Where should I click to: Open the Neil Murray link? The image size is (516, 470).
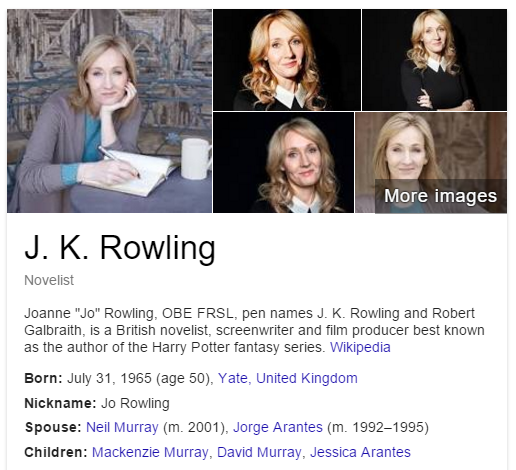click(122, 427)
